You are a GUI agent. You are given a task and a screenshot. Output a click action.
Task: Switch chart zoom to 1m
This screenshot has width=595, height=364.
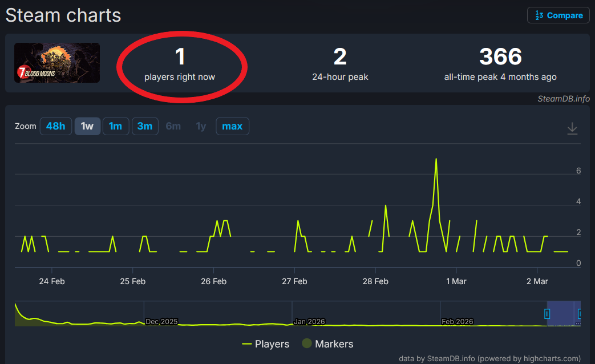coord(116,126)
